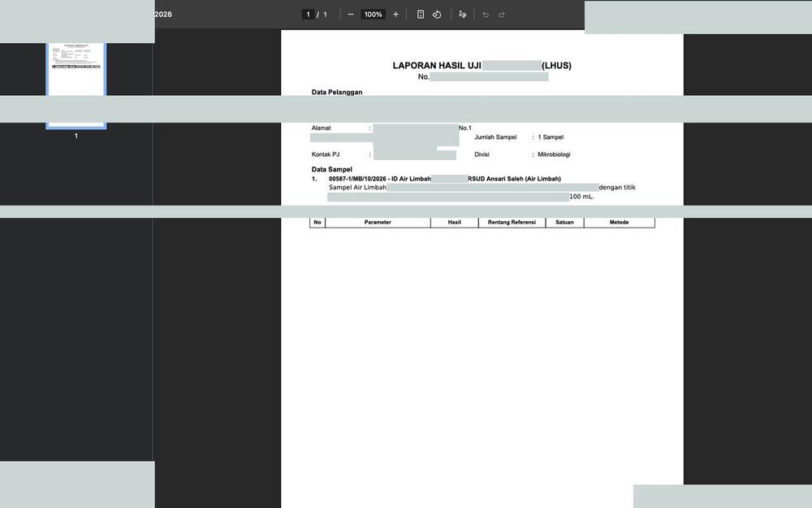Image resolution: width=812 pixels, height=508 pixels.
Task: Click the 'Parameter' table header
Action: pos(378,223)
